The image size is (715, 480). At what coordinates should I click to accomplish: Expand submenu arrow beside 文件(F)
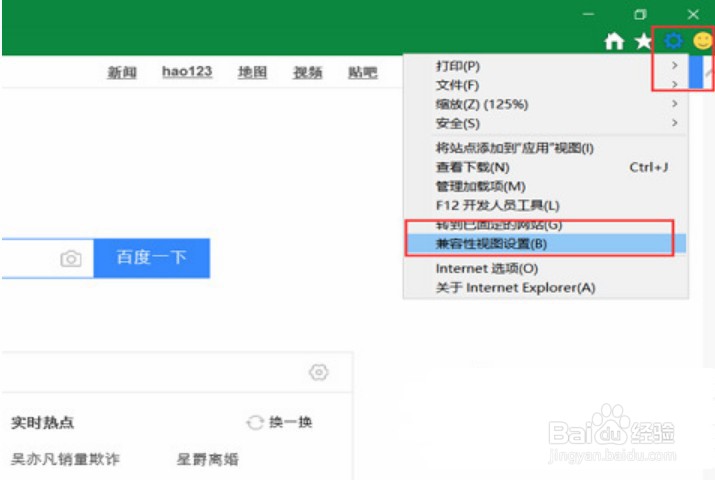coord(674,85)
